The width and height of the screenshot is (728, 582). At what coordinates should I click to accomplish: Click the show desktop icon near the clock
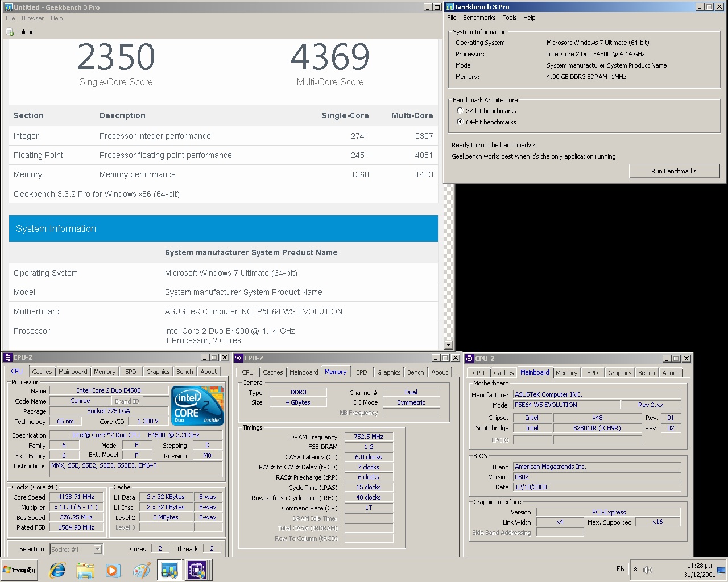(x=722, y=569)
